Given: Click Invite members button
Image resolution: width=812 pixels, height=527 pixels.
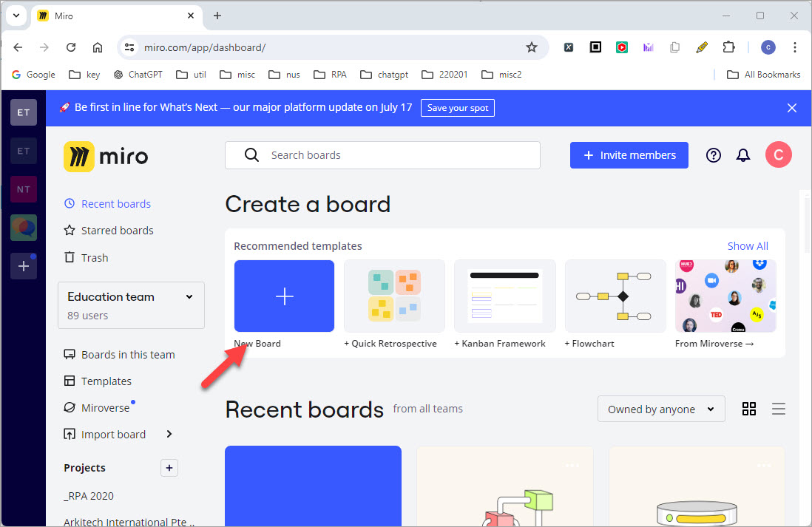Looking at the screenshot, I should pos(629,155).
